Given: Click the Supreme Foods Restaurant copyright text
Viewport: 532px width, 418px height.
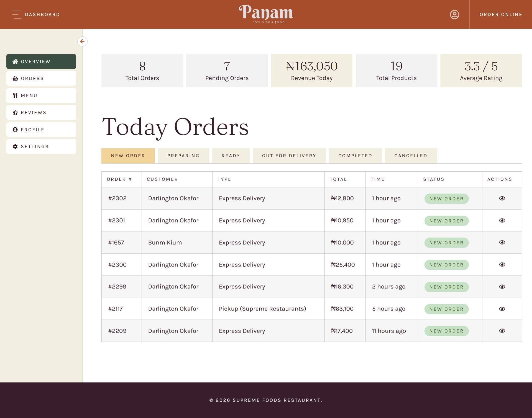Looking at the screenshot, I should (x=266, y=400).
